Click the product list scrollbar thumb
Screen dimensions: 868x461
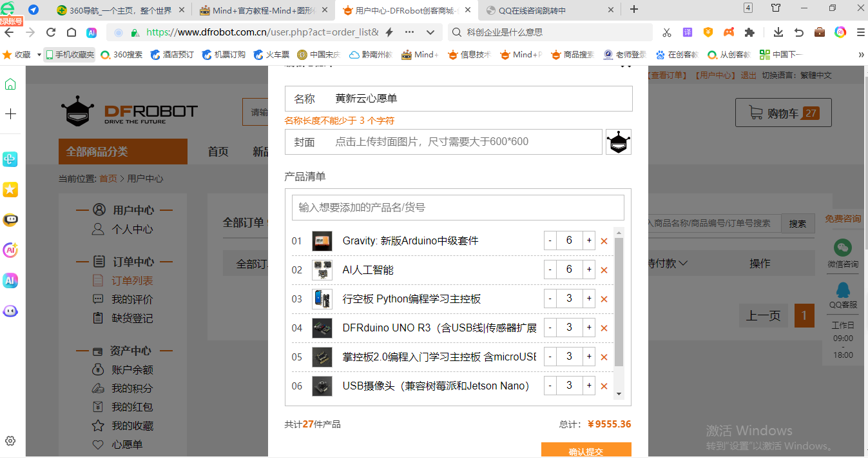(x=619, y=302)
